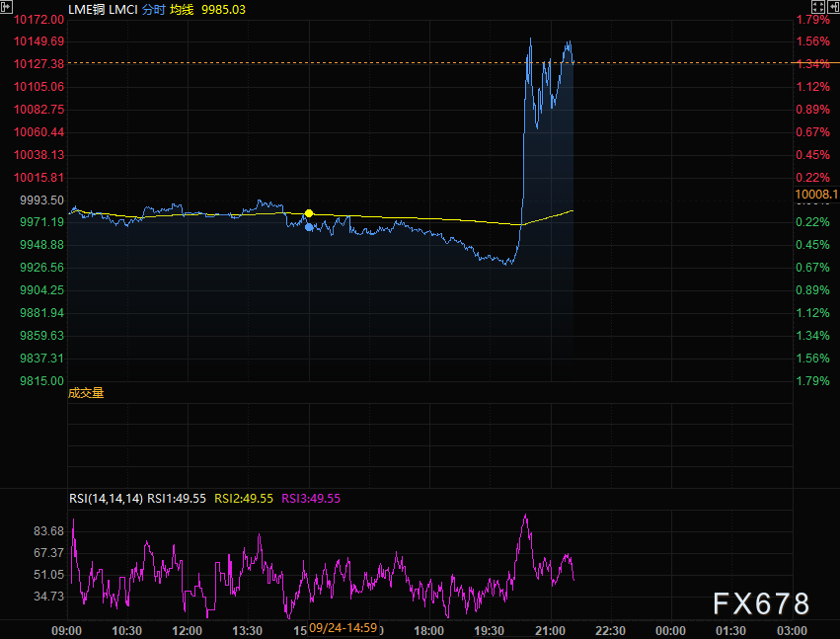The height and width of the screenshot is (639, 840).
Task: Open the RSI(14,14,14) indicator settings label
Action: point(107,499)
